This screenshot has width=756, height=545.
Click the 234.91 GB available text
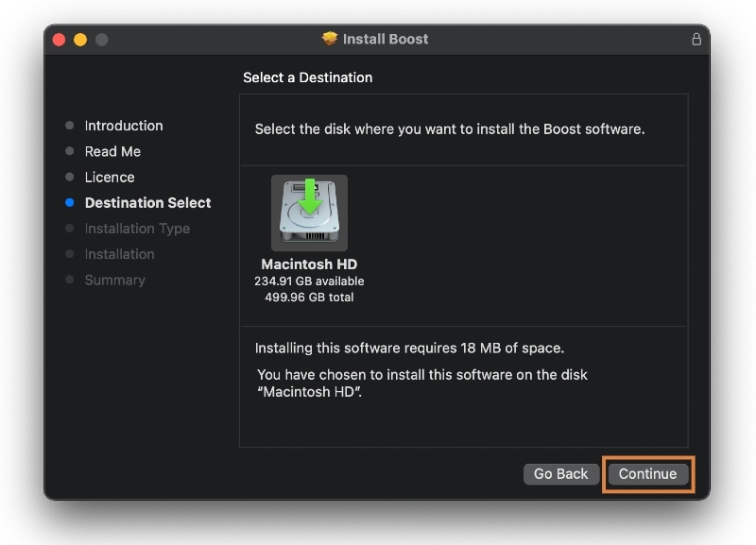(x=309, y=281)
